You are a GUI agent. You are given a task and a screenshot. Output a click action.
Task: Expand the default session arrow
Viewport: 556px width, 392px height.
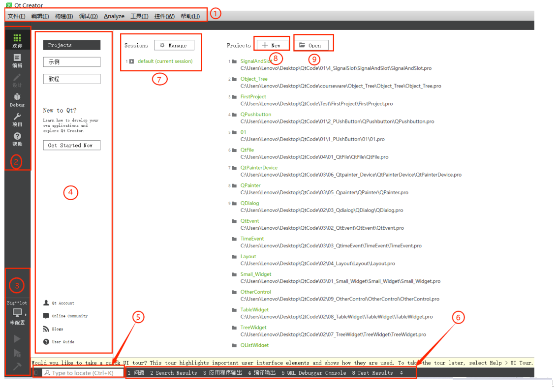point(131,61)
